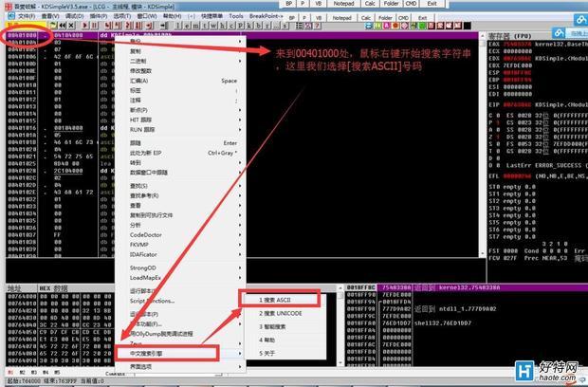Select '2 搜索 UNICODE' in the submenu

[285, 313]
